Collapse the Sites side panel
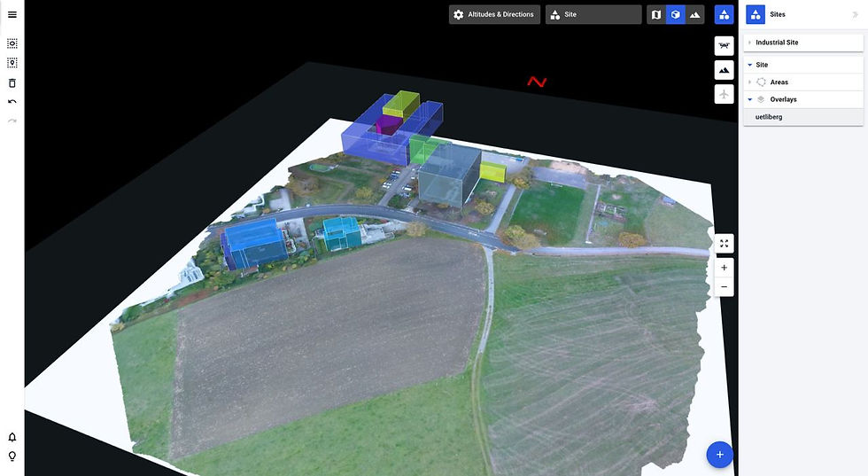The image size is (868, 476). (x=855, y=15)
